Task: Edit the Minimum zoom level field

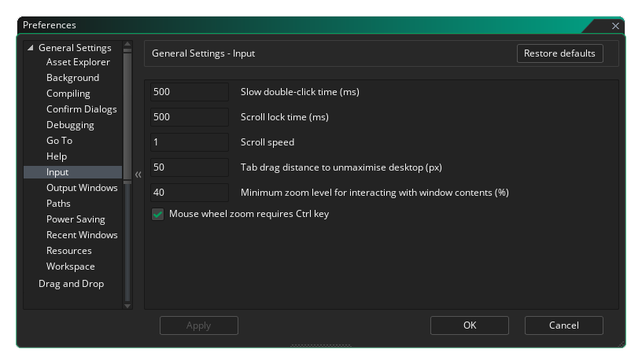Action: (189, 193)
